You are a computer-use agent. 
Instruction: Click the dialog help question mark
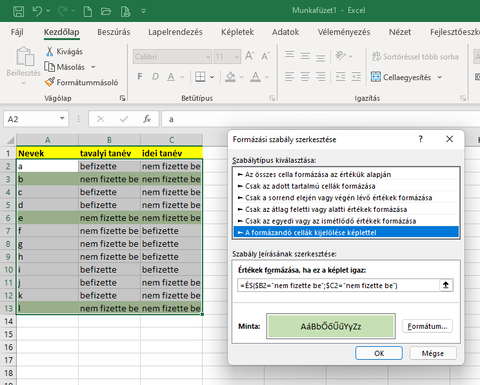pos(421,139)
